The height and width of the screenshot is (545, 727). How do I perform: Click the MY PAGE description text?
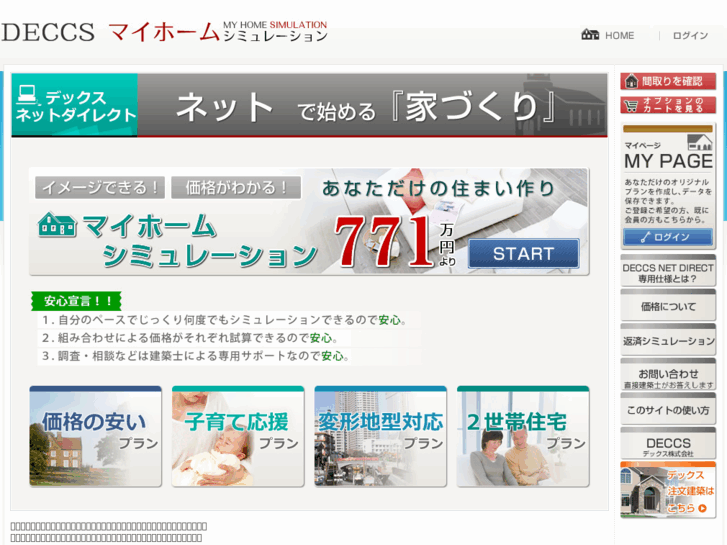(668, 201)
